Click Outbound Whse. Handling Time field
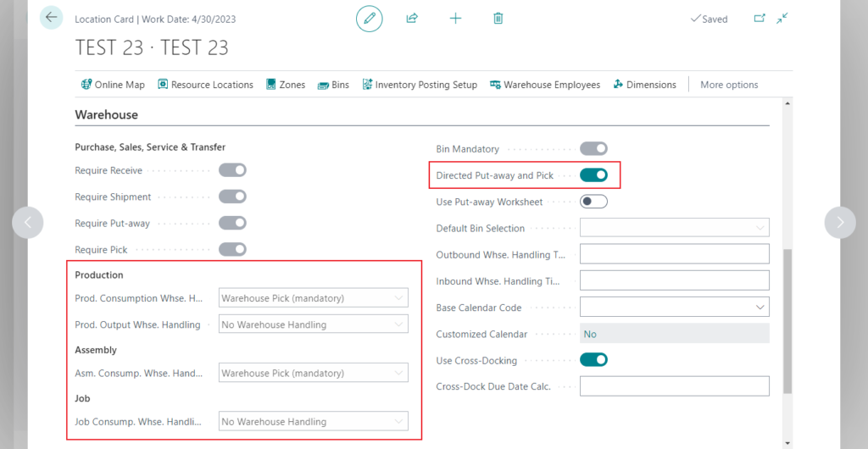Image resolution: width=868 pixels, height=449 pixels. tap(674, 254)
